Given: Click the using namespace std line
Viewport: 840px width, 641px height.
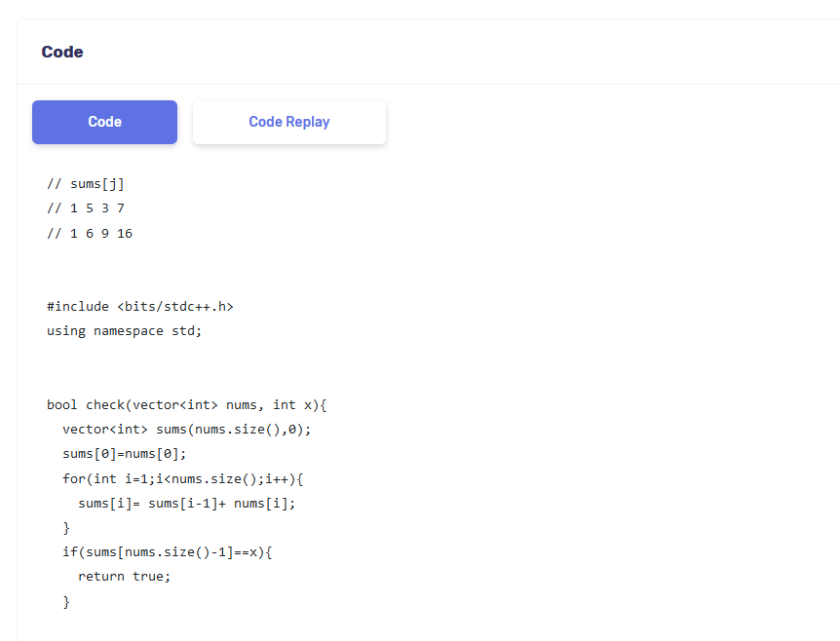Looking at the screenshot, I should tap(124, 330).
